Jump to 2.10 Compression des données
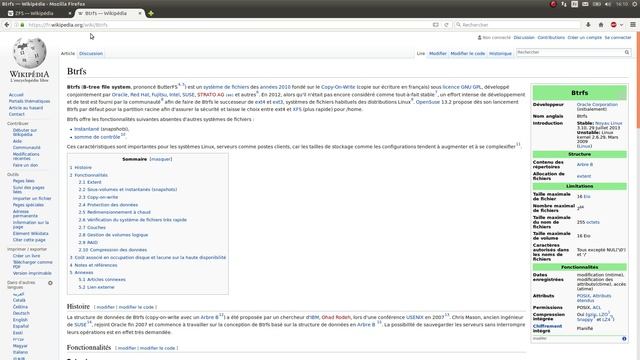 [x=113, y=250]
